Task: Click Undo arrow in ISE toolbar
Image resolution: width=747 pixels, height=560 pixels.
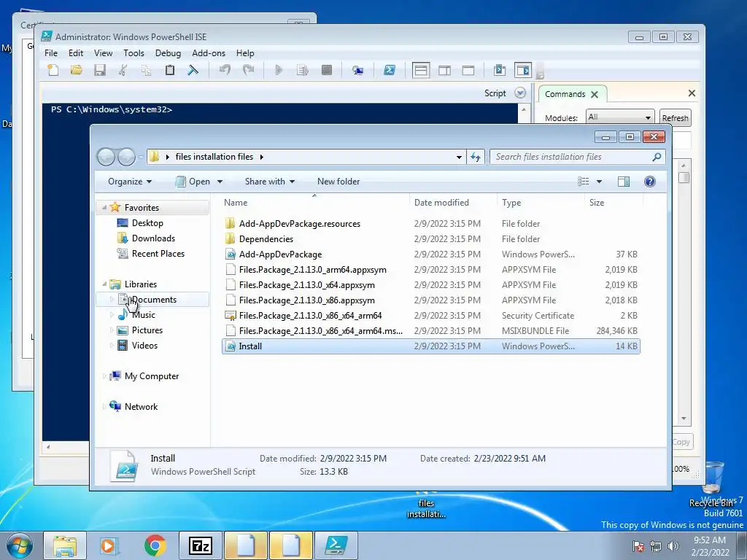Action: [x=225, y=71]
